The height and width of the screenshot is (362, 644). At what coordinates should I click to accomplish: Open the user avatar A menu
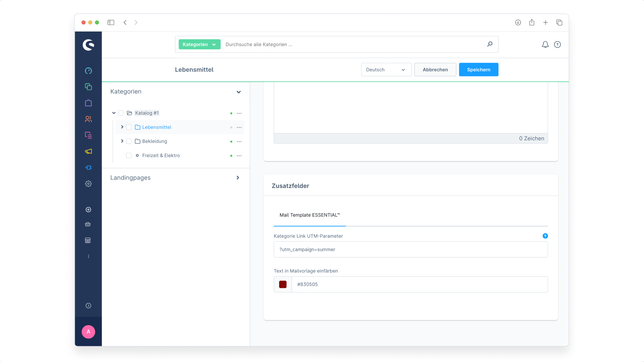click(88, 332)
